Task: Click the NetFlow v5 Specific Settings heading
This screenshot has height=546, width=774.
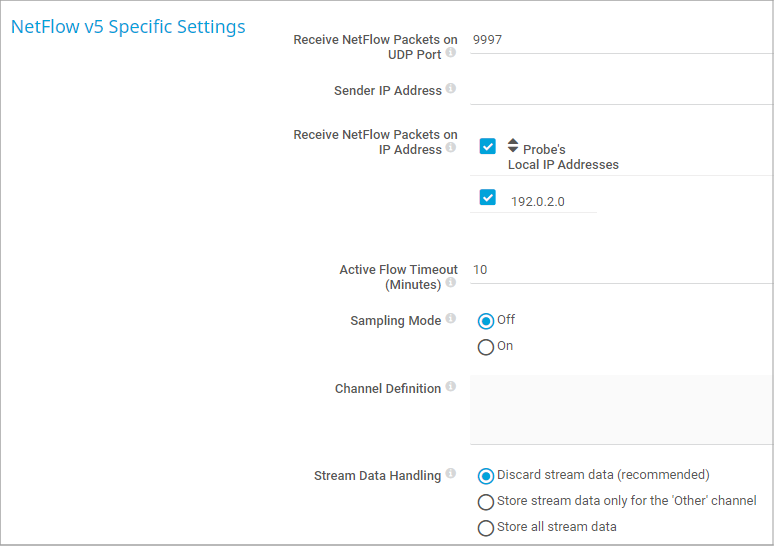Action: (128, 27)
